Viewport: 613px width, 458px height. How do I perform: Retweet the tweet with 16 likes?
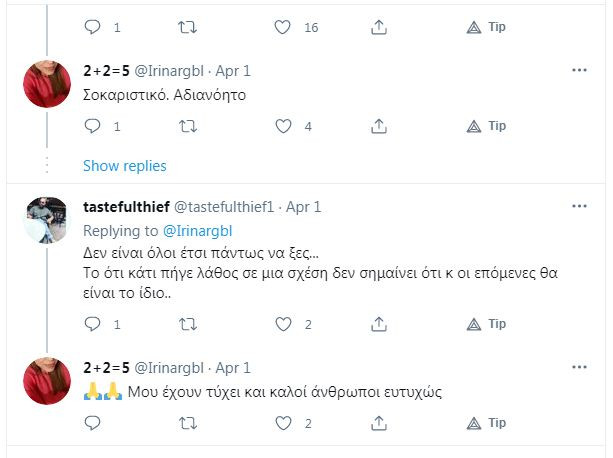point(187,27)
